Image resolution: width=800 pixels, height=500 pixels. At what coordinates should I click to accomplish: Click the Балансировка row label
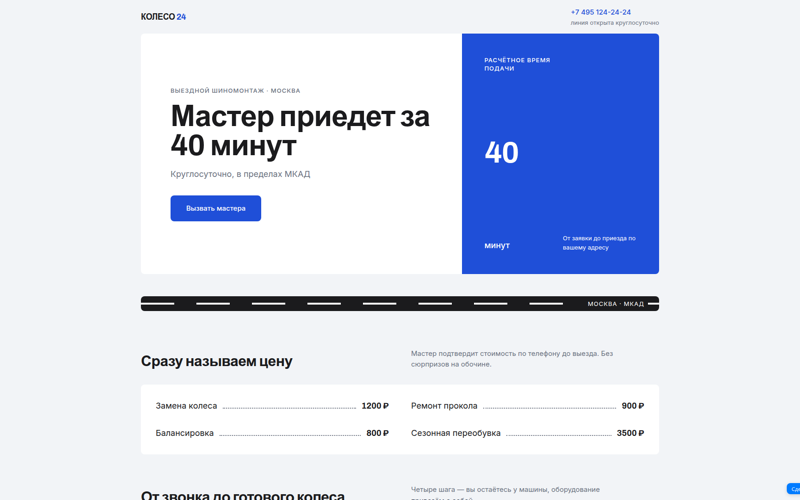pyautogui.click(x=185, y=433)
